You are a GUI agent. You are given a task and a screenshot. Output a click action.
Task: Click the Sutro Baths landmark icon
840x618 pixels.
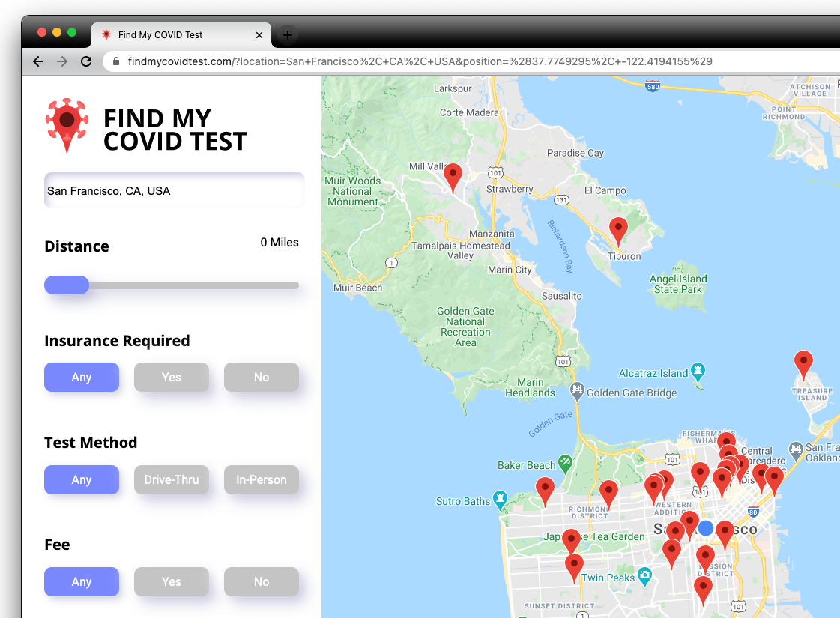pos(500,500)
